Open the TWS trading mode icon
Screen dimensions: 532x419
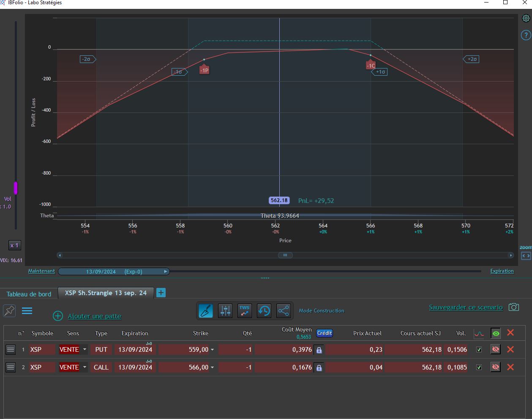click(245, 311)
